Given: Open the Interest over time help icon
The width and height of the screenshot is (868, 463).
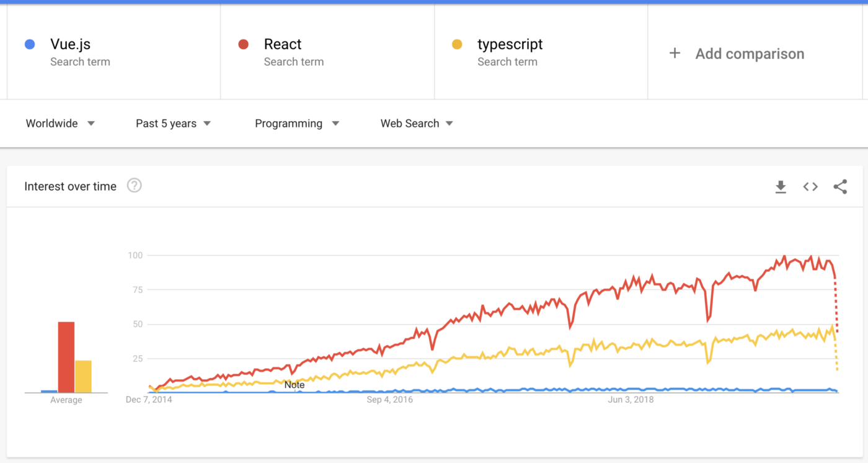Looking at the screenshot, I should pyautogui.click(x=135, y=186).
